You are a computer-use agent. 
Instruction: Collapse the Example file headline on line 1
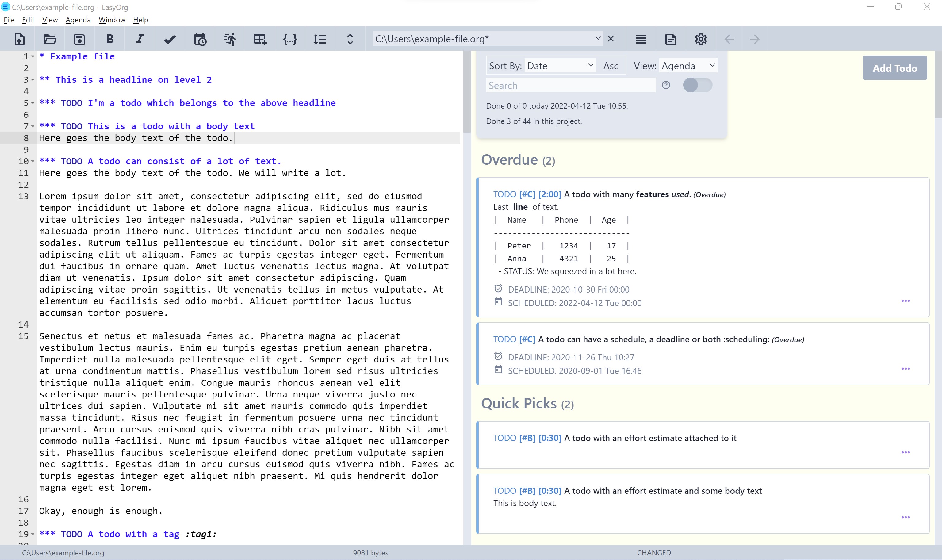pos(33,57)
